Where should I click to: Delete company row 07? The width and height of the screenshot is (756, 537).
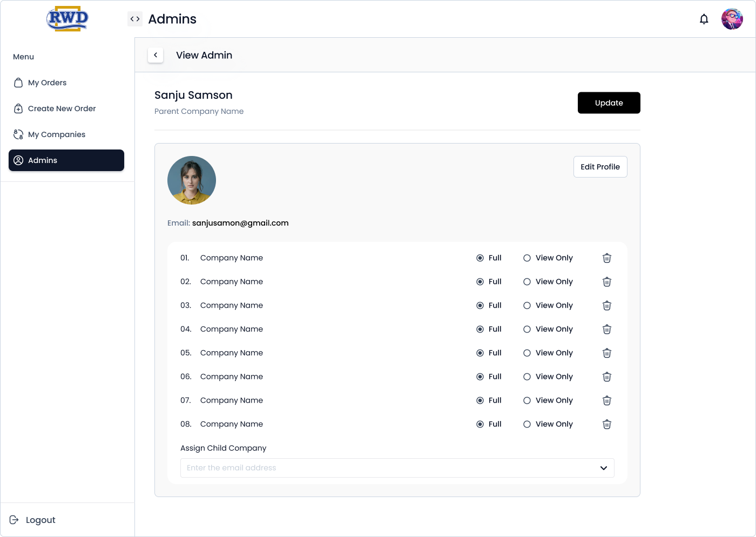click(607, 400)
